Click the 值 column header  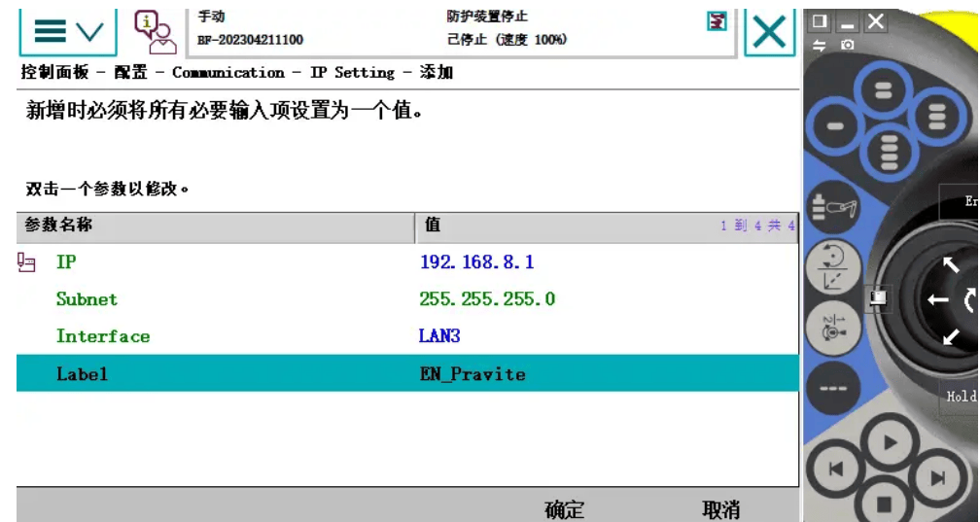click(607, 226)
